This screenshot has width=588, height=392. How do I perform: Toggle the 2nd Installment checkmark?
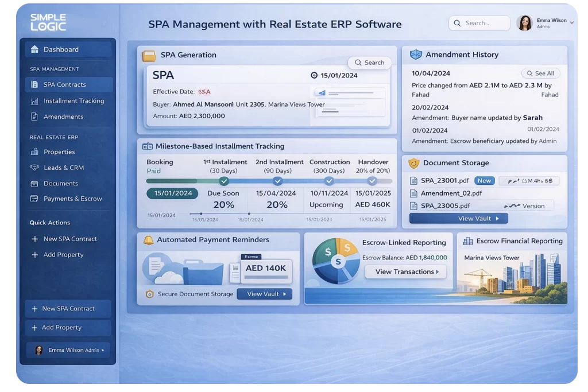coord(277,181)
